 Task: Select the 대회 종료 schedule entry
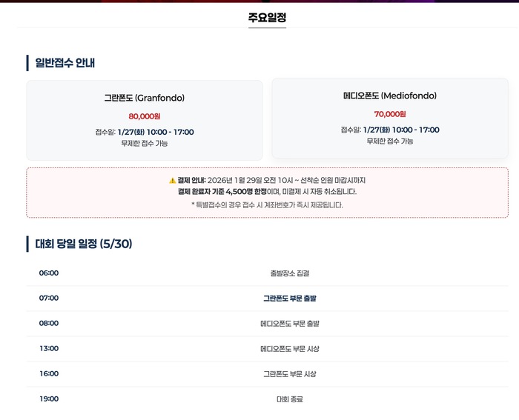tap(290, 399)
